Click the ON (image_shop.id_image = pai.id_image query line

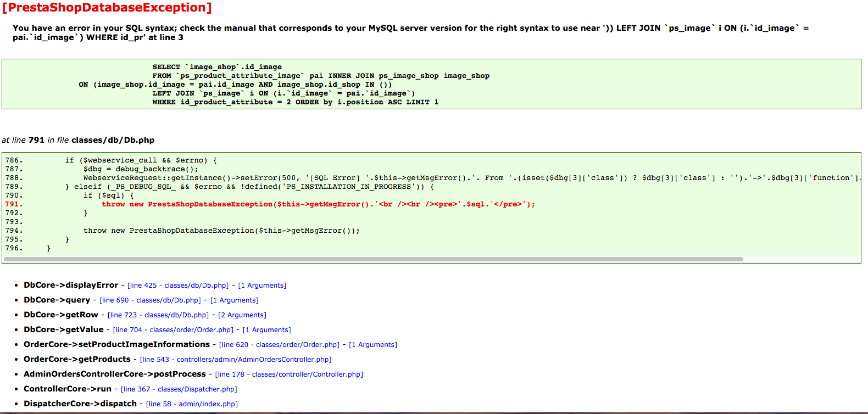click(x=235, y=85)
